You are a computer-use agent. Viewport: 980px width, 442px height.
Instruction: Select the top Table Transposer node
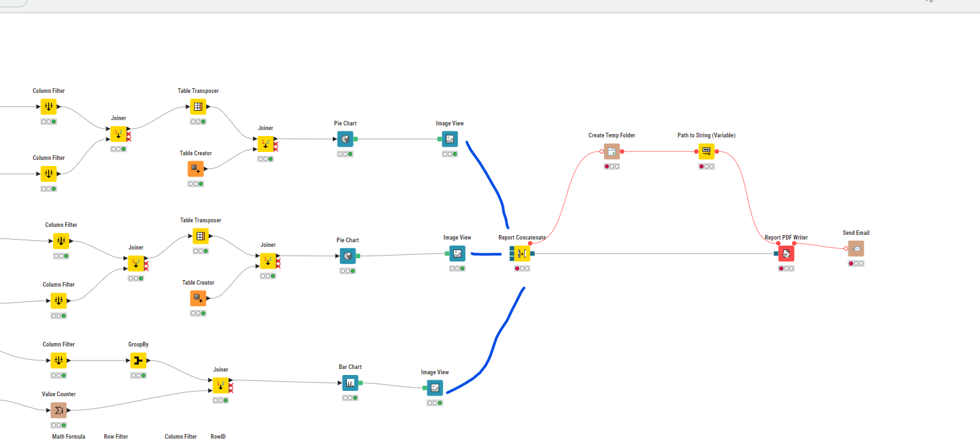click(197, 106)
